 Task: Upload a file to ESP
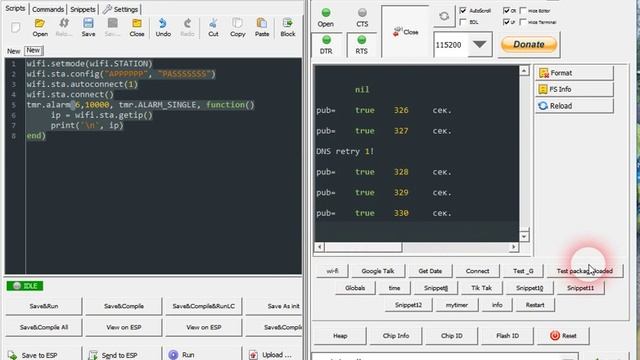(x=273, y=354)
